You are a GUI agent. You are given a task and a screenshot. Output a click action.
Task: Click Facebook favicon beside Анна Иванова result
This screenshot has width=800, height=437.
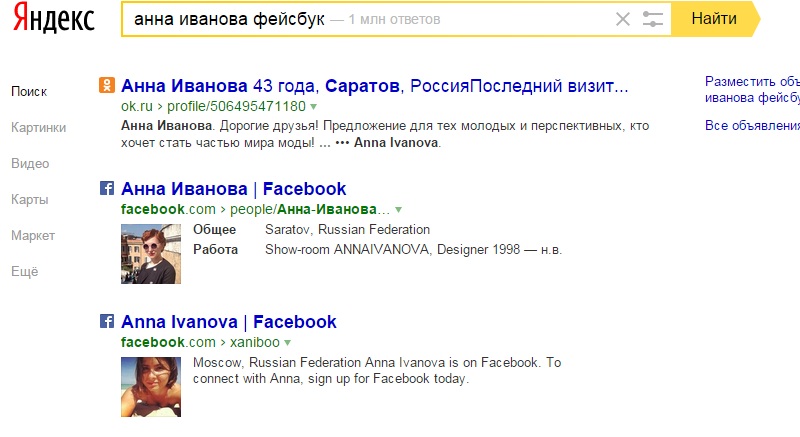click(x=107, y=188)
